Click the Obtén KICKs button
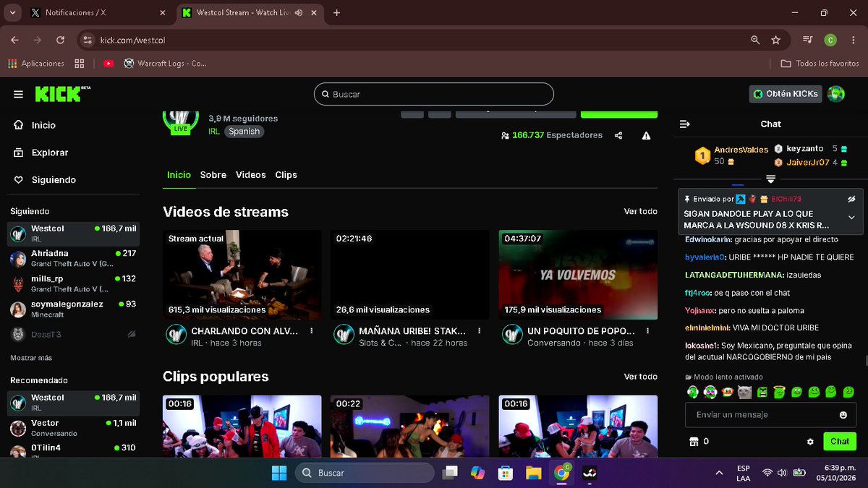Image resolution: width=868 pixels, height=488 pixels. [786, 94]
